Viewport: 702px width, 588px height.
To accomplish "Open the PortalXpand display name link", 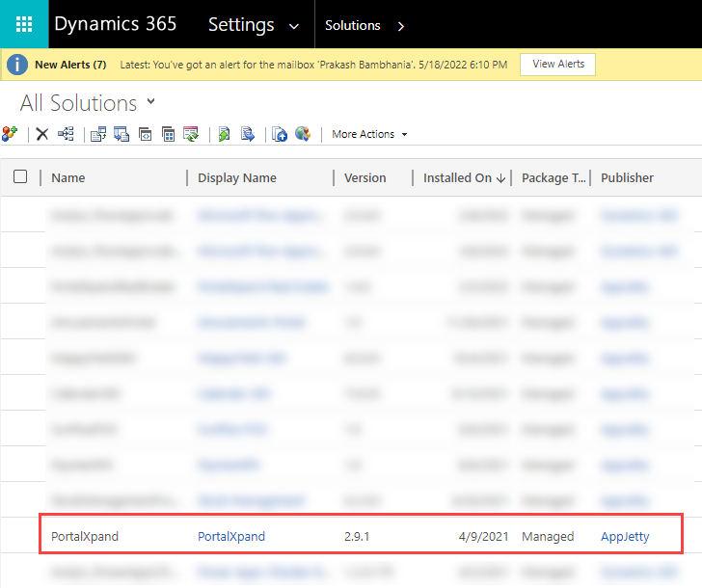I will [231, 536].
